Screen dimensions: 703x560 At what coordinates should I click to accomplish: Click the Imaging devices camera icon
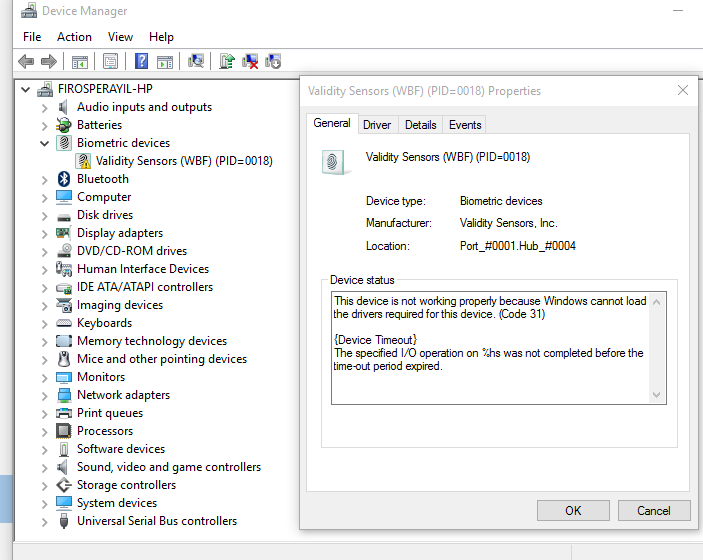(64, 305)
